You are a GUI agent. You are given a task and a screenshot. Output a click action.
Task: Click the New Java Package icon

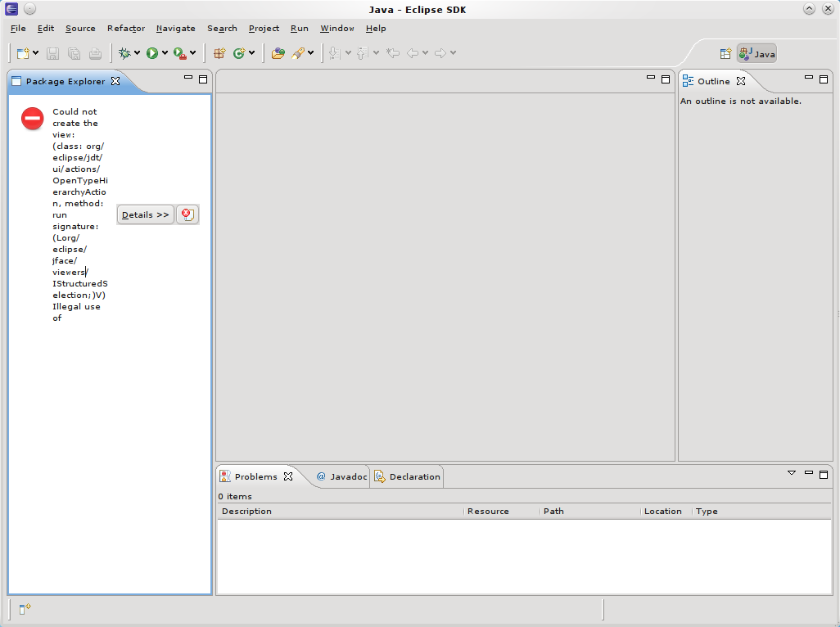click(219, 53)
